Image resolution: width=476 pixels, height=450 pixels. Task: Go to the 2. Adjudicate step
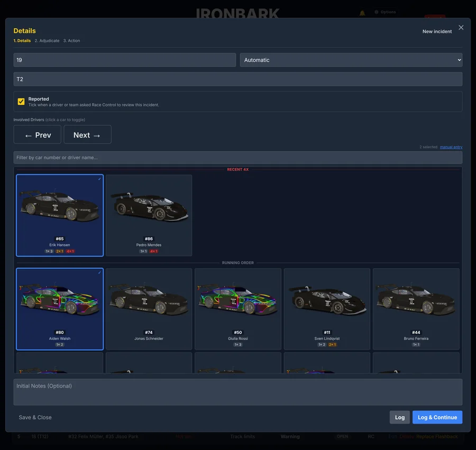(x=47, y=41)
